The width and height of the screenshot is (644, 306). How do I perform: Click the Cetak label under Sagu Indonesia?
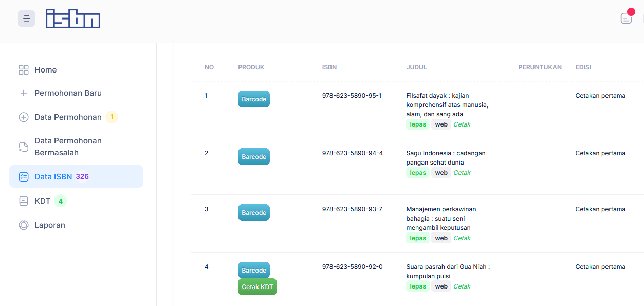(x=462, y=173)
